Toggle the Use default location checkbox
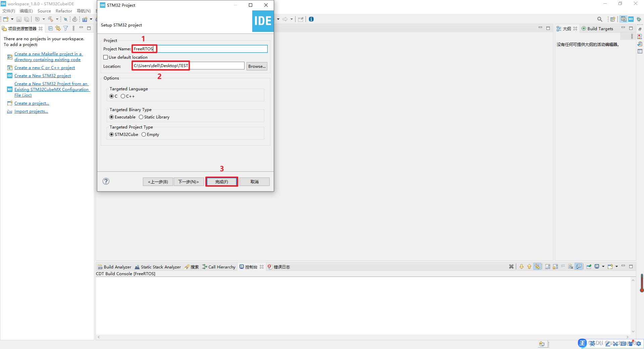This screenshot has height=349, width=644. point(106,57)
